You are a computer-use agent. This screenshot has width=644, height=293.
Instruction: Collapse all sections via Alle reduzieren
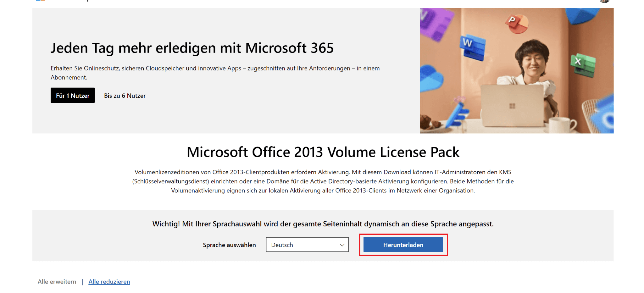(109, 282)
